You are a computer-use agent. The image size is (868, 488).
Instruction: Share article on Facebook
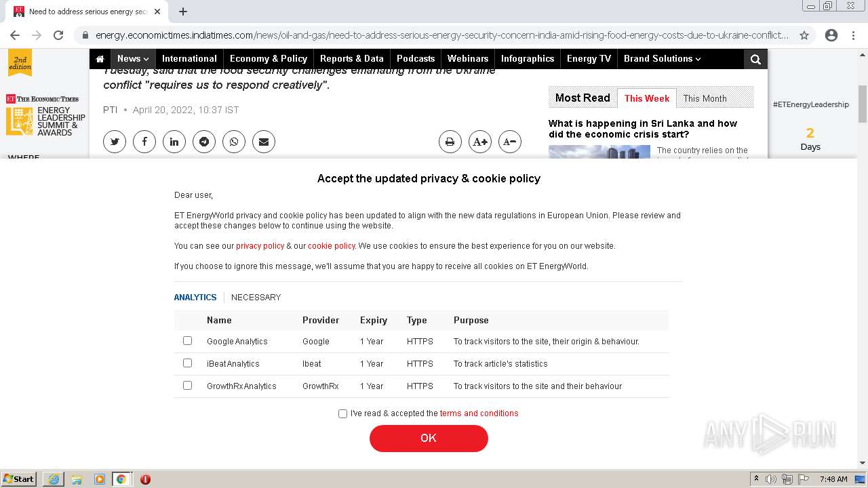click(x=144, y=142)
